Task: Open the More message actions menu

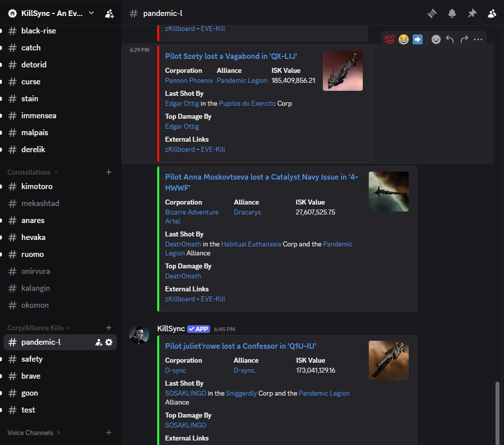Action: [478, 39]
